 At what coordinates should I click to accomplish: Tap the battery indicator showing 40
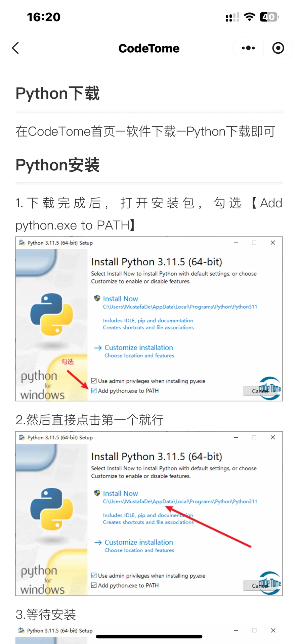click(269, 17)
